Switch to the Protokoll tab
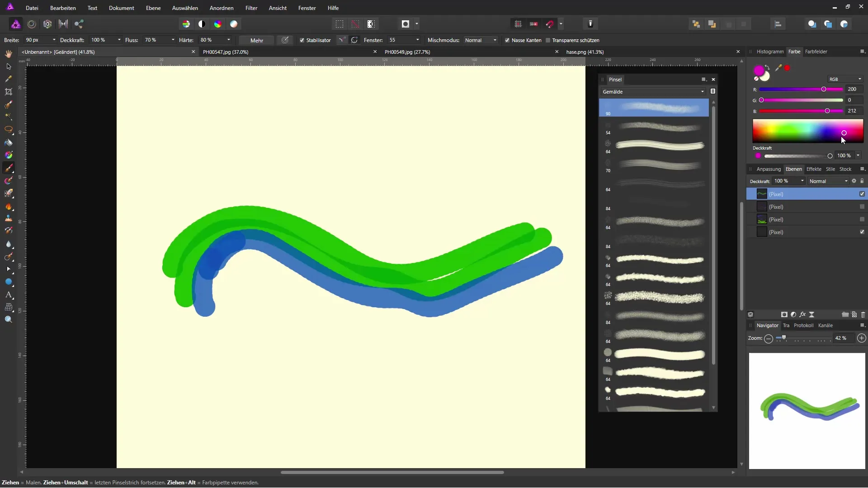This screenshot has width=868, height=488. click(x=803, y=325)
